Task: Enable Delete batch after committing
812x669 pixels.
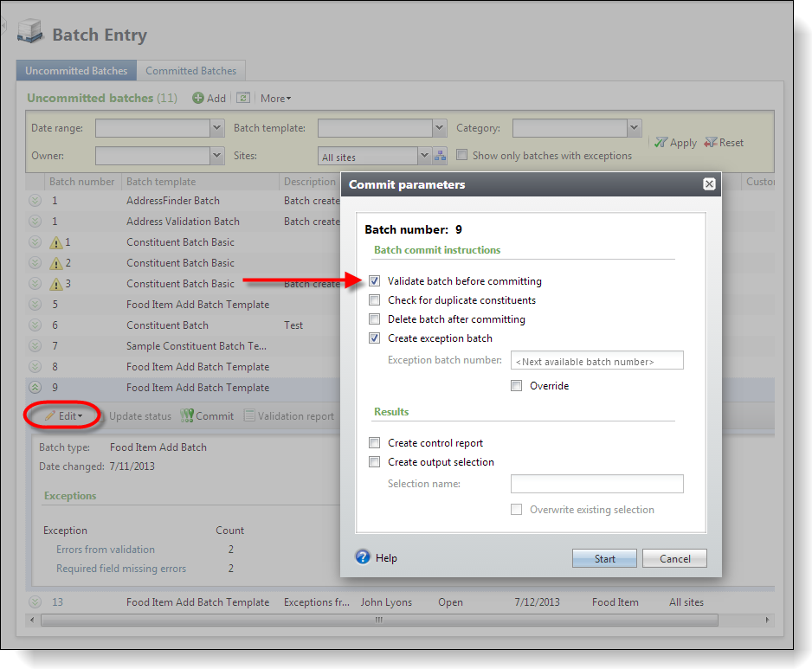Action: pyautogui.click(x=375, y=319)
